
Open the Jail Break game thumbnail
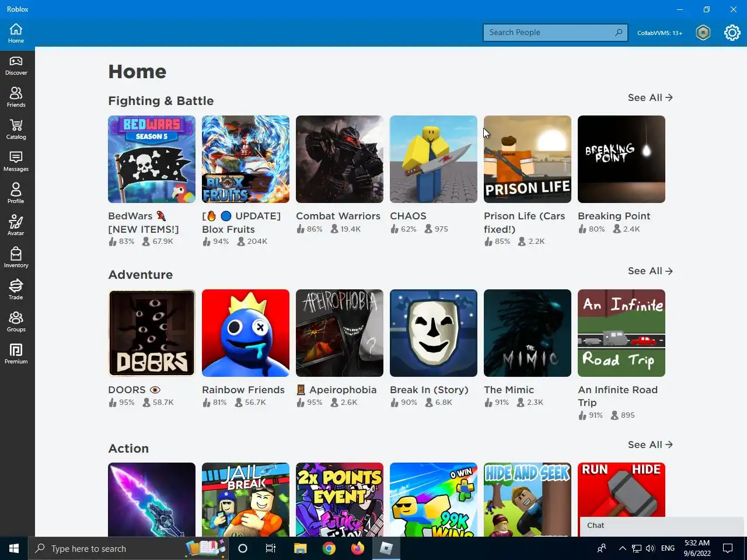click(246, 499)
